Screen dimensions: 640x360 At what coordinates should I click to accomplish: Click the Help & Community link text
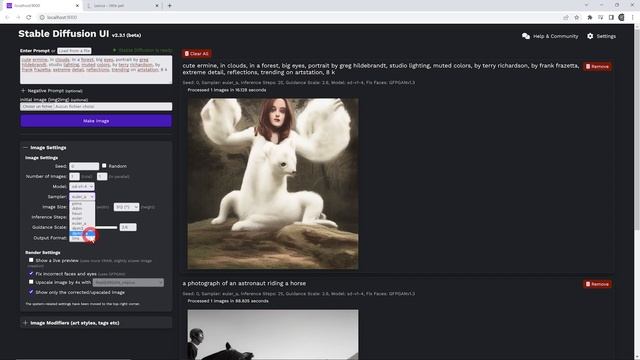point(556,36)
